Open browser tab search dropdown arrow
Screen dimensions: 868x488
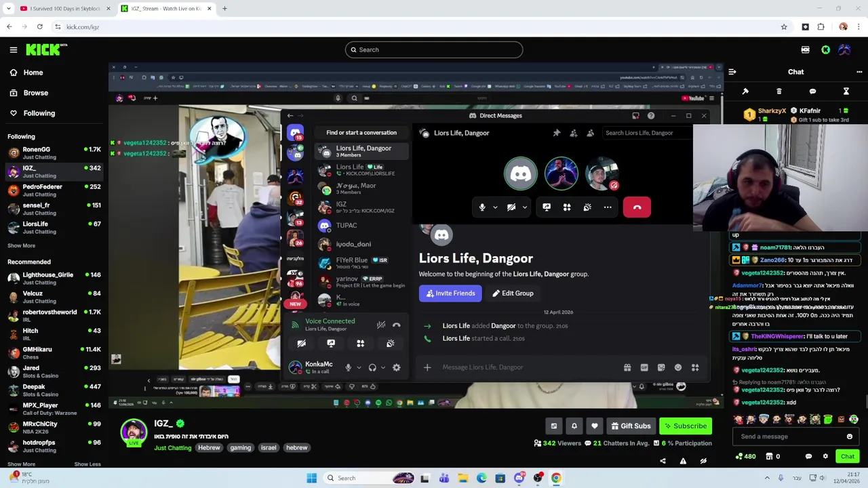[8, 8]
